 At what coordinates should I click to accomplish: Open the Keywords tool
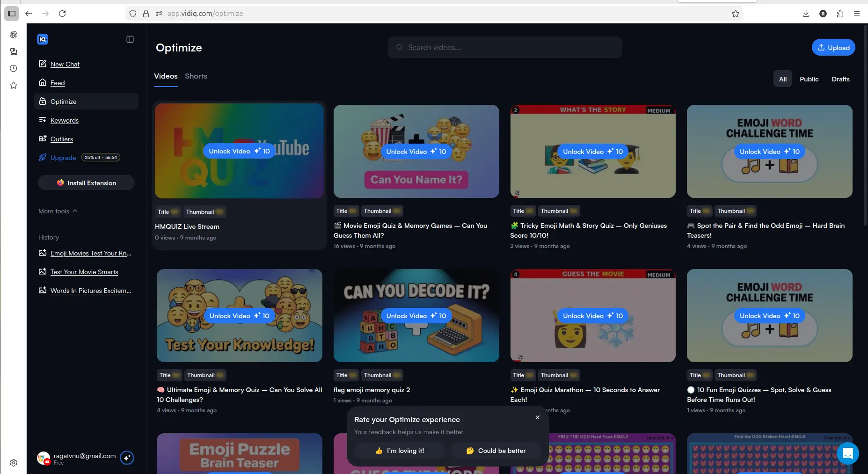(x=64, y=120)
